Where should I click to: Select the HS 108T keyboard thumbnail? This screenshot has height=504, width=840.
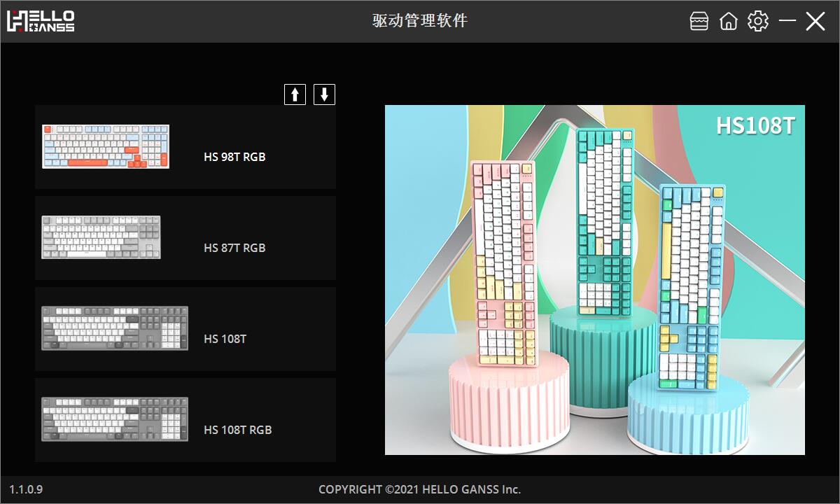pyautogui.click(x=115, y=328)
